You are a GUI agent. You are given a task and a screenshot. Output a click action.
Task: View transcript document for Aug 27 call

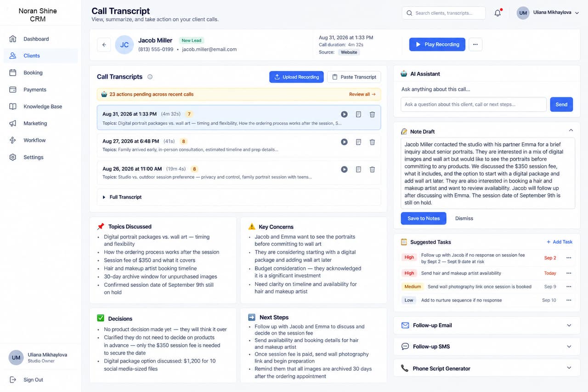pos(358,142)
